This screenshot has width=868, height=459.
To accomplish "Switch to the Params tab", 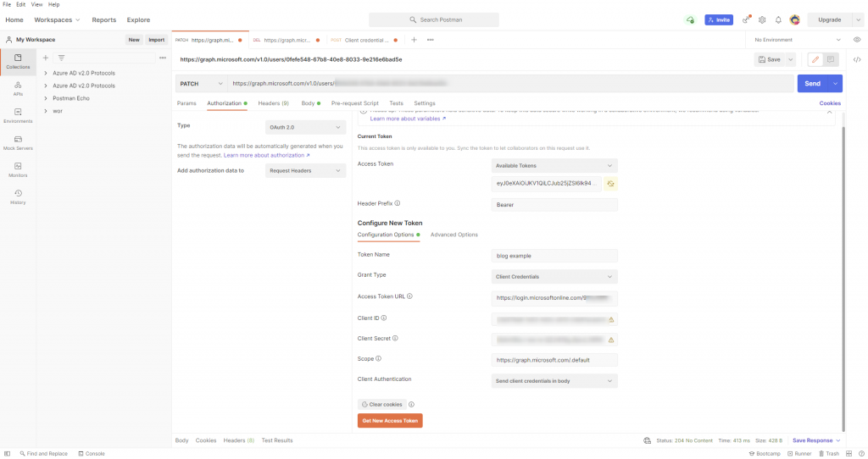I will 186,103.
